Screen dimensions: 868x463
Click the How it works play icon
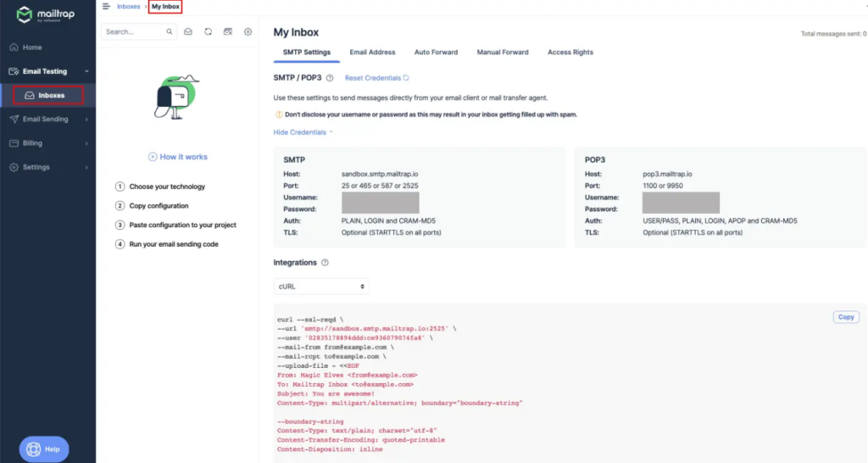[x=153, y=157]
